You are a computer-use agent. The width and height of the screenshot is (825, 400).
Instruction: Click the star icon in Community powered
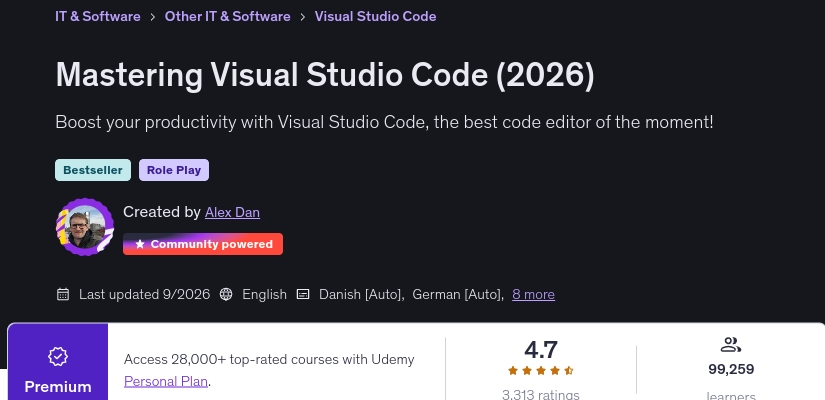click(139, 244)
